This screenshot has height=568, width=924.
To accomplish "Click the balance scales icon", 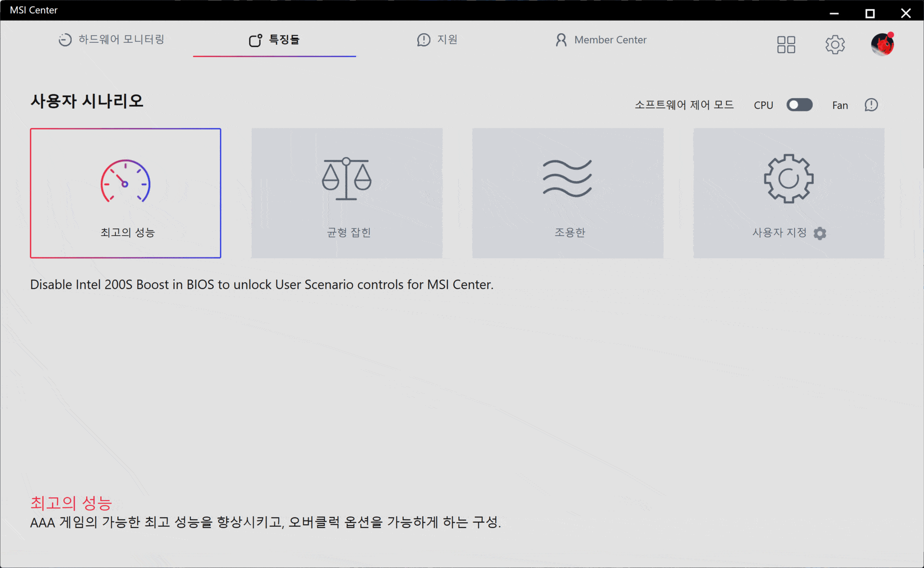I will 346,179.
